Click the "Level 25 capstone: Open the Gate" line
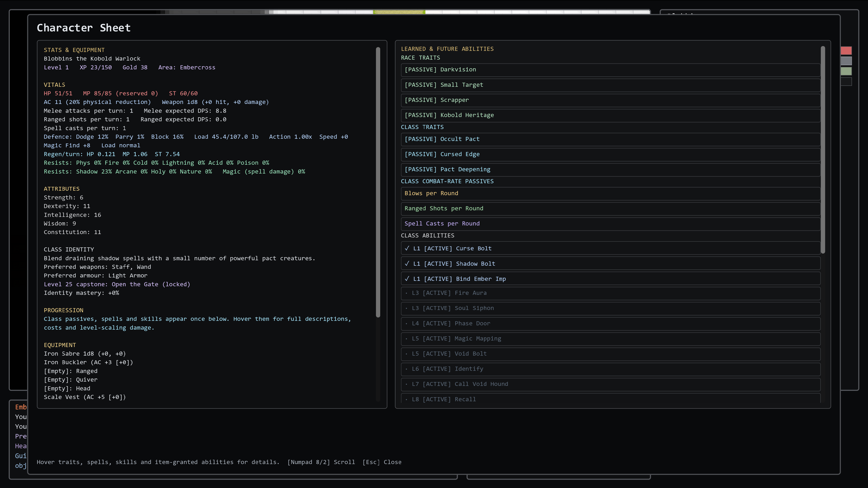Viewport: 868px width, 488px height. (x=117, y=284)
